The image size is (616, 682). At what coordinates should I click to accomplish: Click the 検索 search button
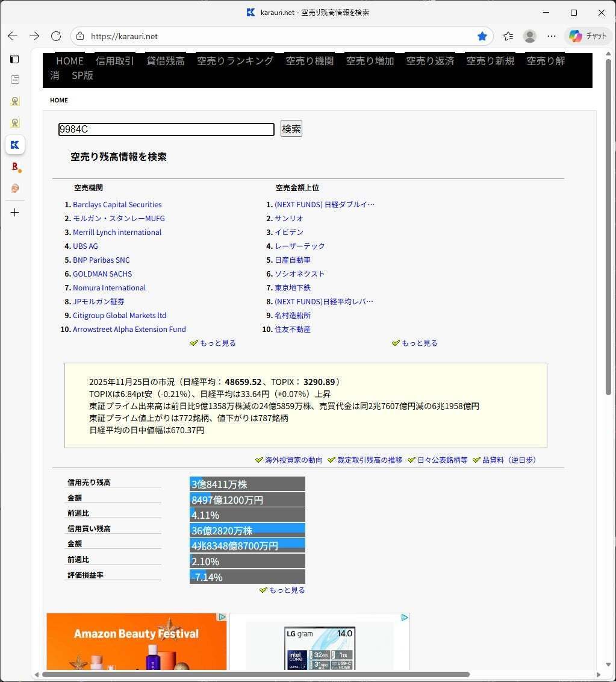pyautogui.click(x=291, y=128)
